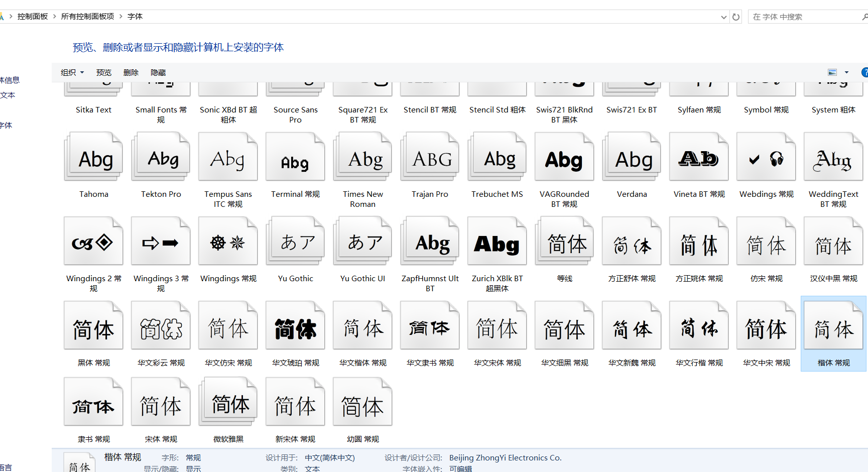
Task: Expand the address bar history dropdown
Action: point(723,17)
